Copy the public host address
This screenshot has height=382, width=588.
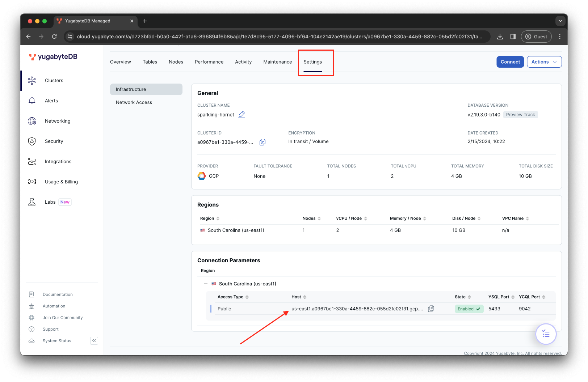[431, 309]
